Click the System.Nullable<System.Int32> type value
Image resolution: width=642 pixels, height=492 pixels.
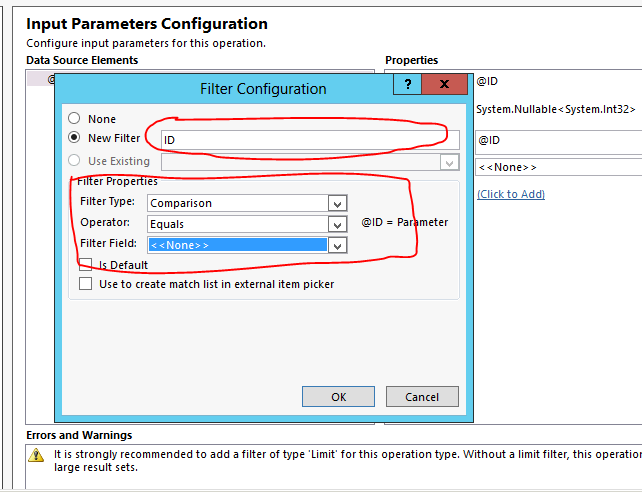point(553,109)
